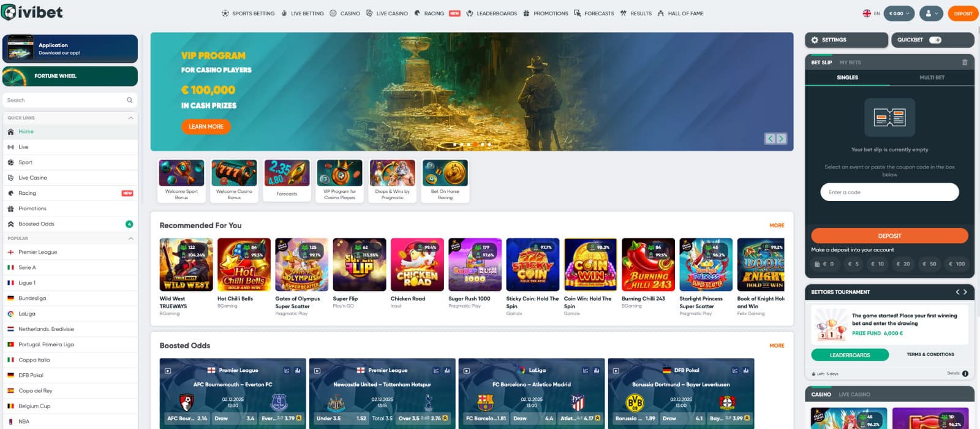The height and width of the screenshot is (429, 980).
Task: Open Leaderboards in top menu
Action: pyautogui.click(x=492, y=13)
